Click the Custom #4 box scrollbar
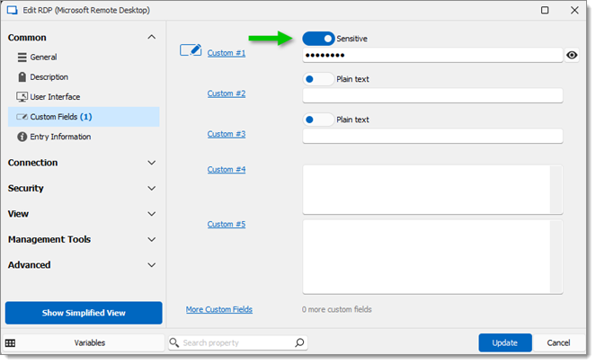Image resolution: width=596 pixels, height=364 pixels. (556, 190)
